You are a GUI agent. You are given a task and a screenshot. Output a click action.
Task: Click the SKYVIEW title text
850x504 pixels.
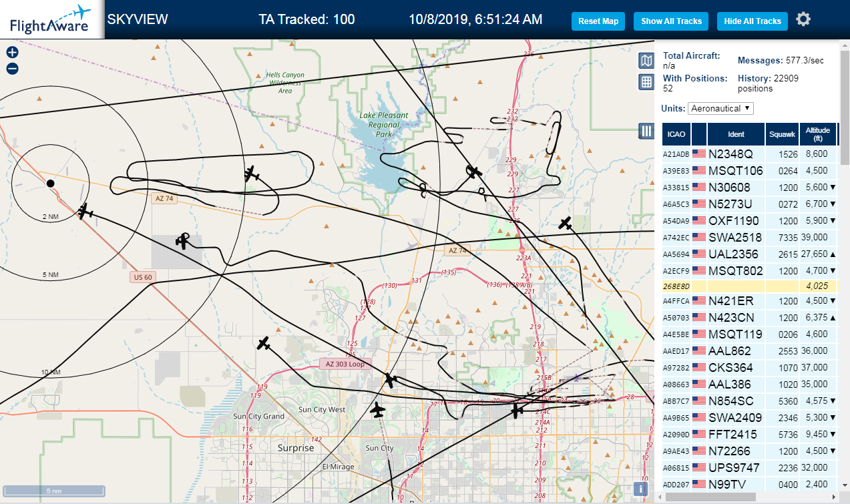[x=138, y=19]
